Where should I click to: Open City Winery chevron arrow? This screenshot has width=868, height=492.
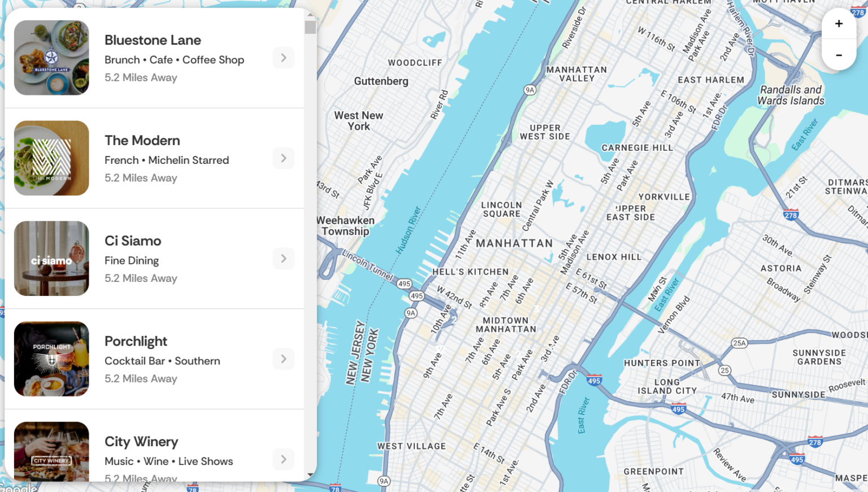click(284, 459)
